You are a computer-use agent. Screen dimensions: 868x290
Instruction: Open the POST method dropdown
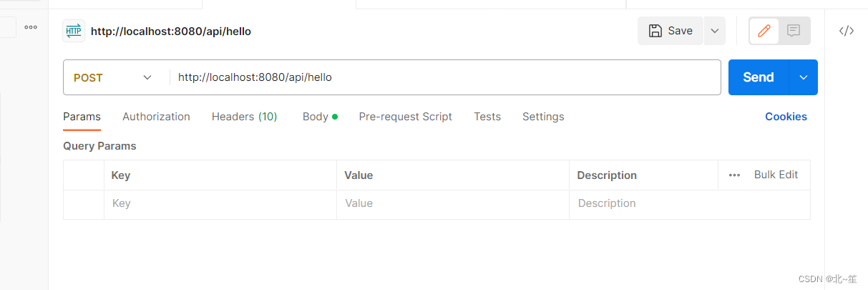114,77
